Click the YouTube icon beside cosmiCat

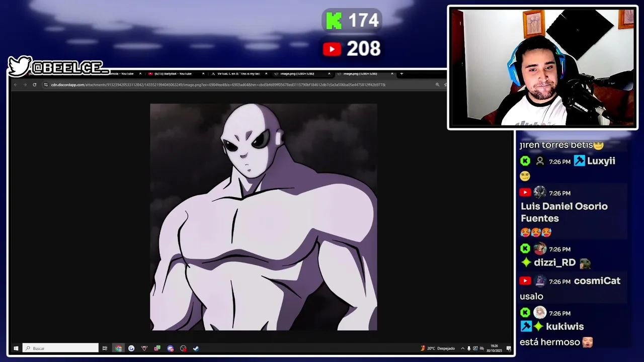(x=525, y=281)
